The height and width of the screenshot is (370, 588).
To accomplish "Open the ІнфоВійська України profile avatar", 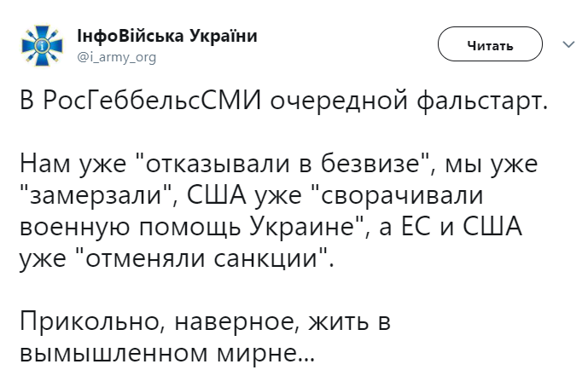I will 42,46.
